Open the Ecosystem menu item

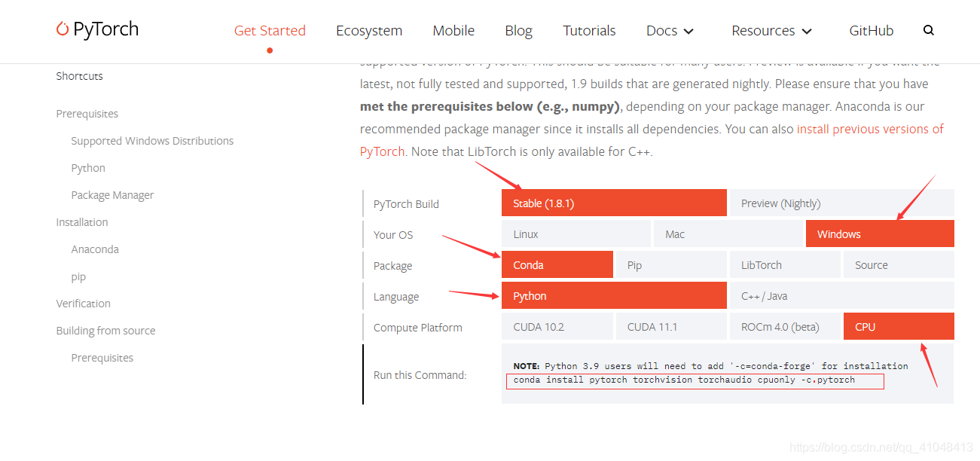tap(369, 31)
